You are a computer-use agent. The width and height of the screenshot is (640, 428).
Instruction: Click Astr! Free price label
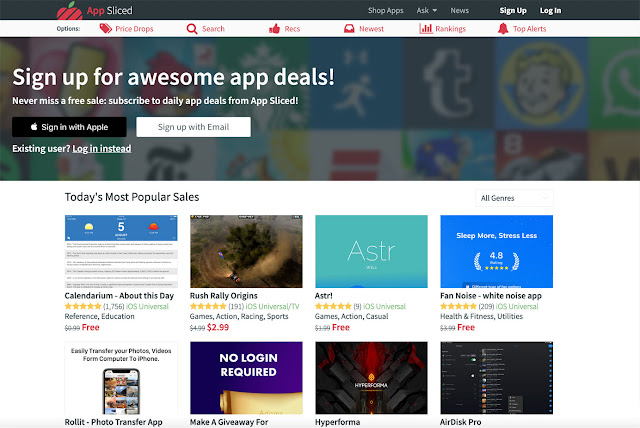(x=341, y=327)
